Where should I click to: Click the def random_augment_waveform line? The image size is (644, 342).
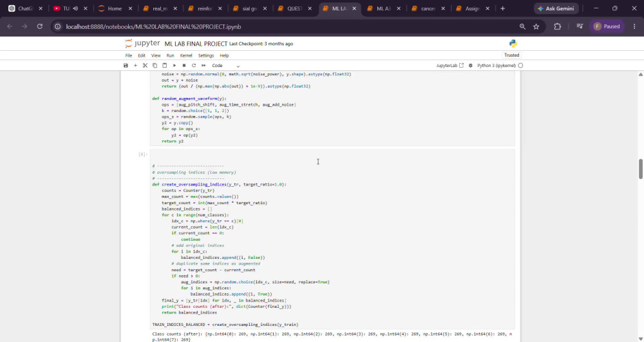189,99
